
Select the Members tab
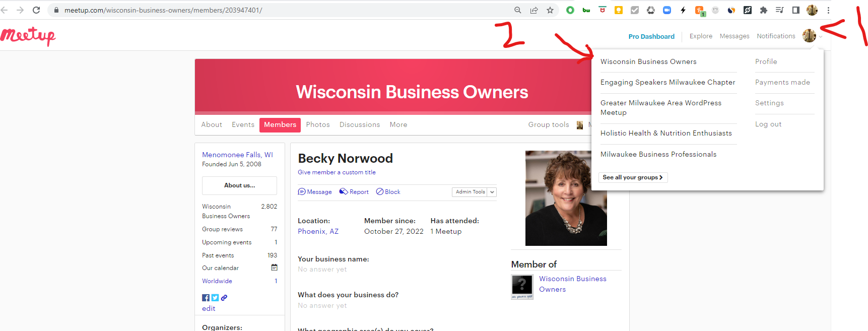coord(280,125)
